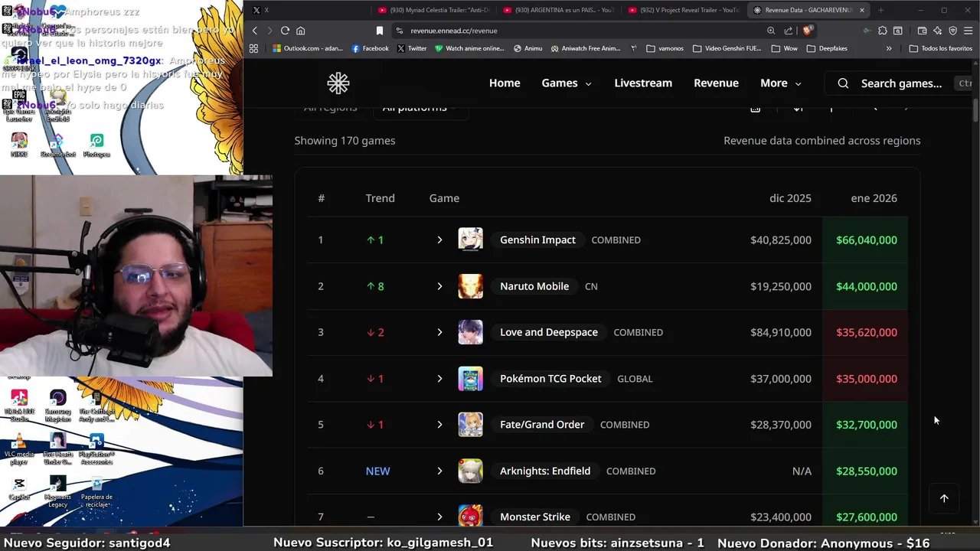The height and width of the screenshot is (551, 980).
Task: Go to Home in site navigation
Action: [505, 83]
